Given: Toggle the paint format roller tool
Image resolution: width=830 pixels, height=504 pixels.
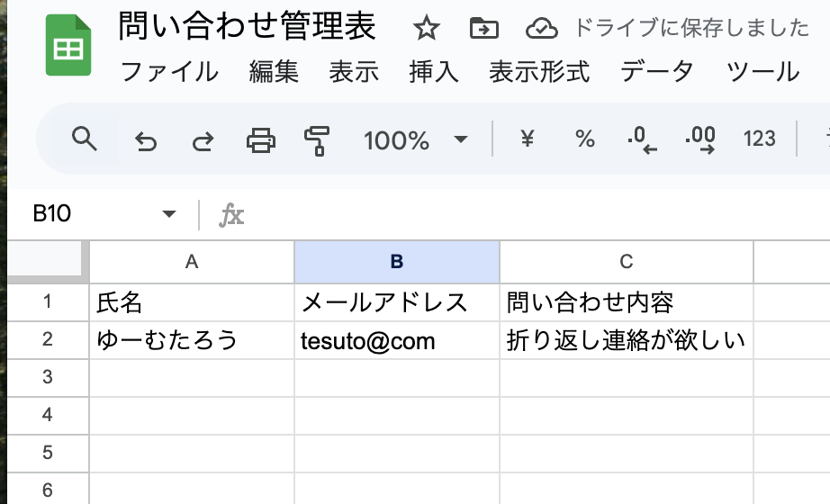Looking at the screenshot, I should tap(317, 139).
